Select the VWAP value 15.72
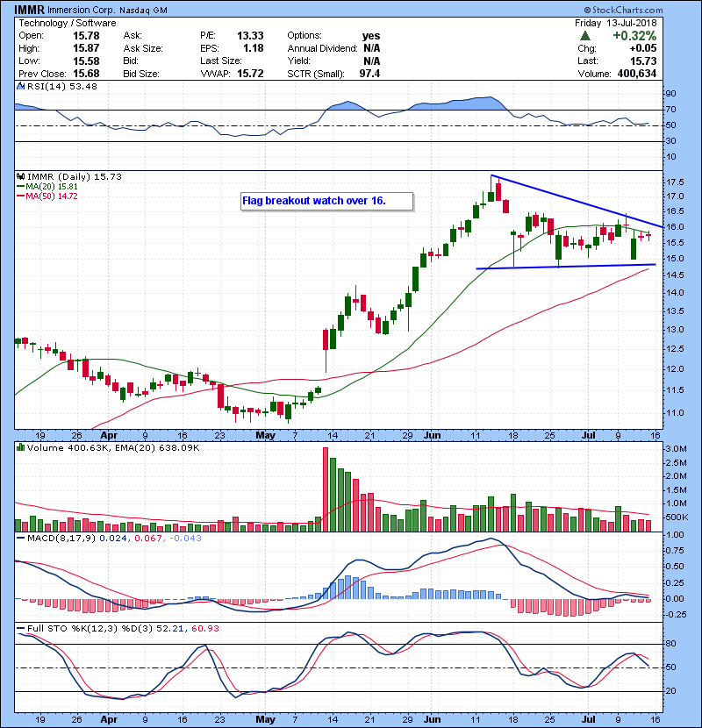The image size is (702, 728). tap(250, 74)
